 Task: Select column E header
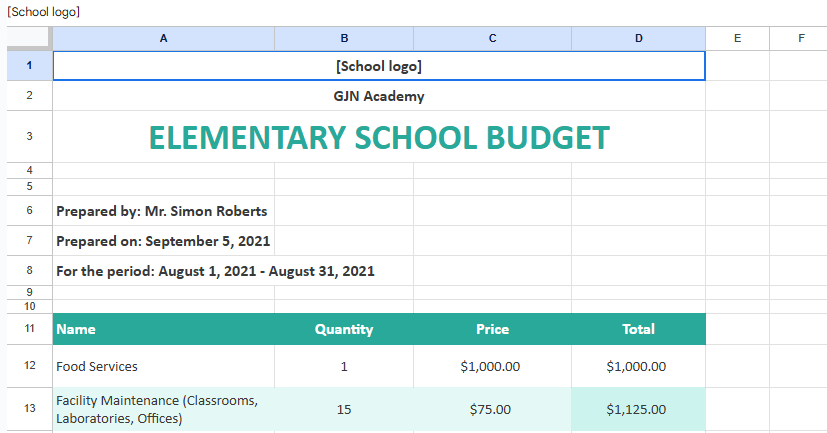coord(737,38)
